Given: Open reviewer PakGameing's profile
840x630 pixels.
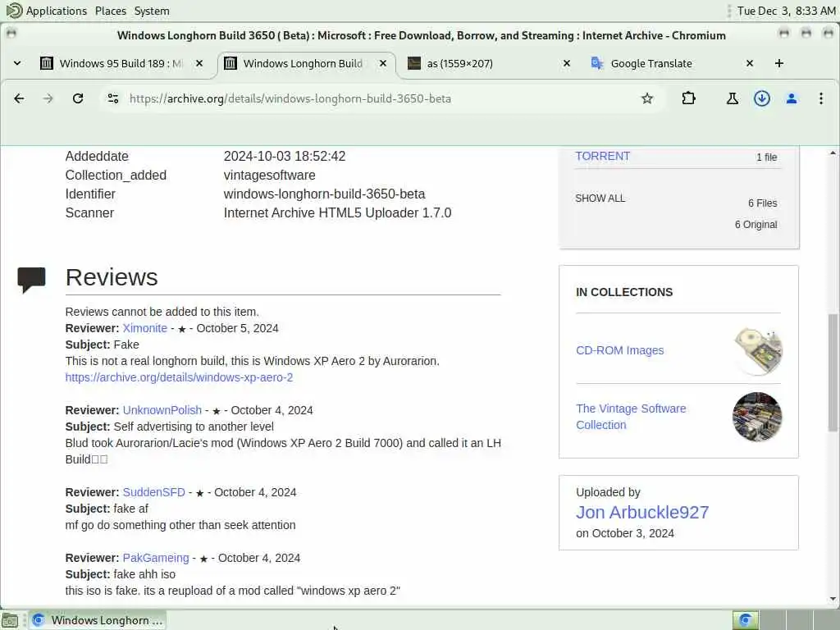Looking at the screenshot, I should (x=156, y=558).
